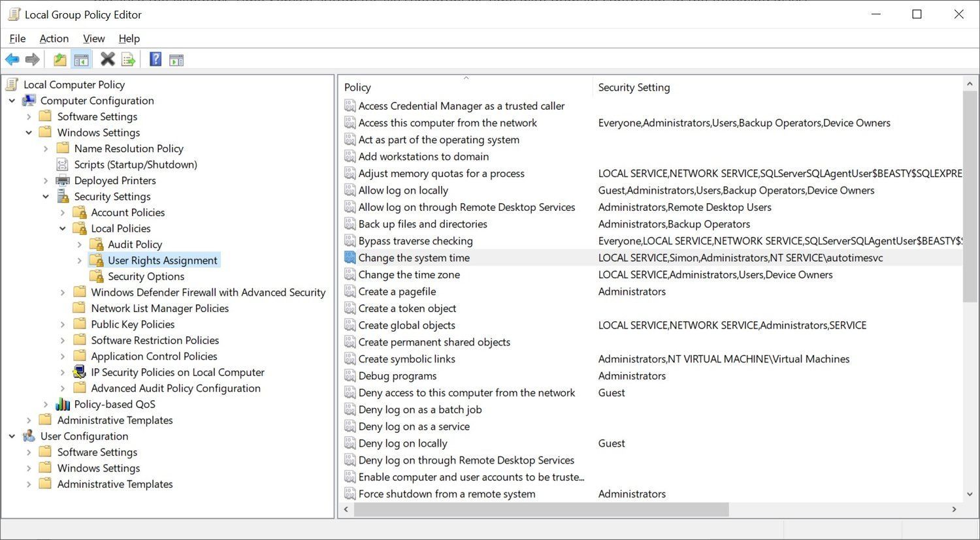Collapse the User Configuration node
The image size is (980, 540).
(x=12, y=436)
